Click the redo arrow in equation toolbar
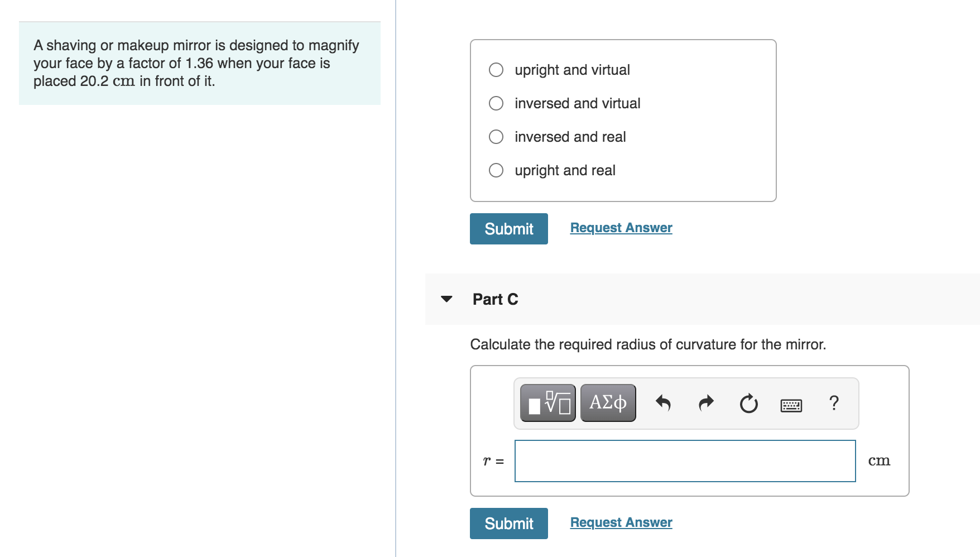Viewport: 980px width, 557px height. tap(706, 402)
